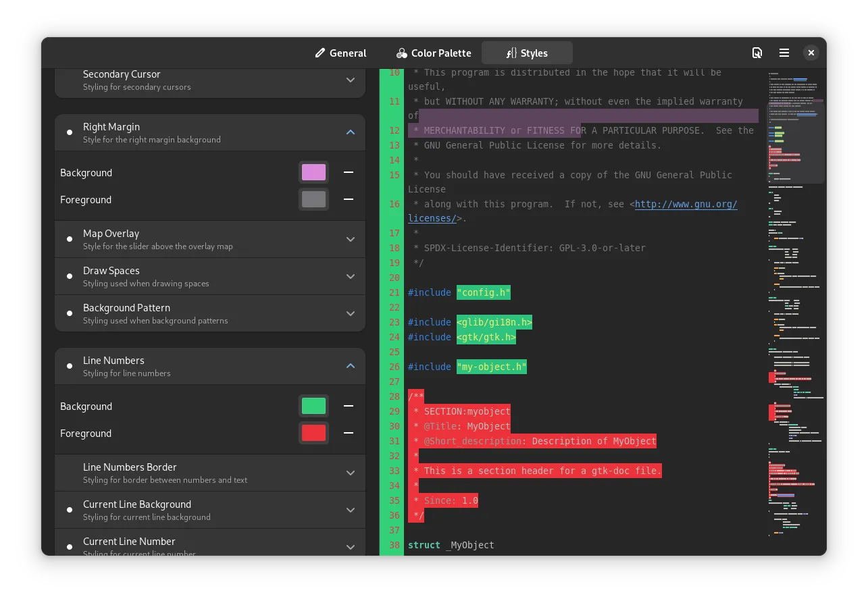The height and width of the screenshot is (601, 868).
Task: Click the Color Palette tab icon
Action: tap(402, 53)
